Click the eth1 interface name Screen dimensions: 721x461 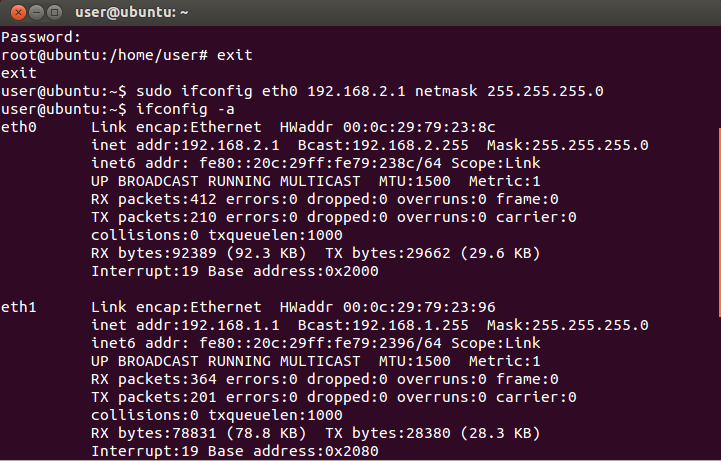click(19, 307)
